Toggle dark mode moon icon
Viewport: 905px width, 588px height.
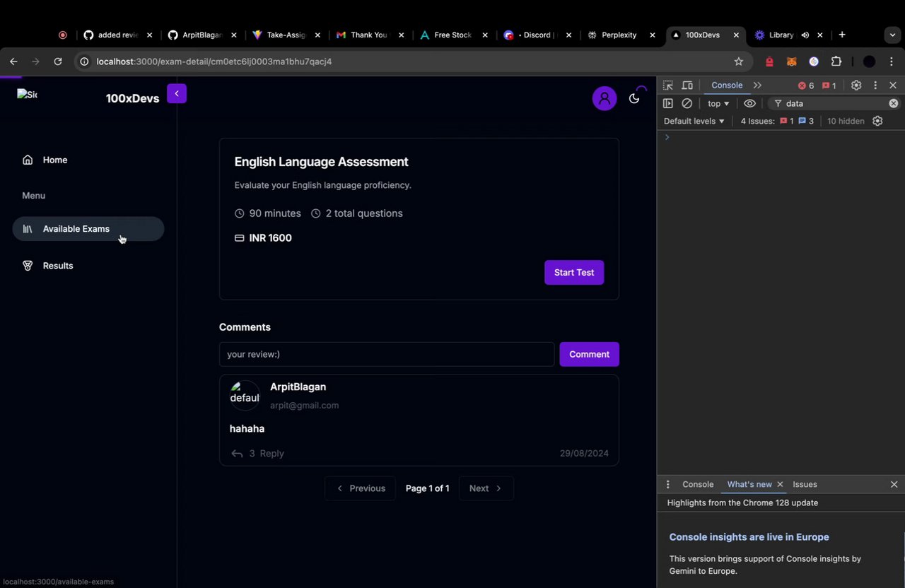(x=634, y=98)
